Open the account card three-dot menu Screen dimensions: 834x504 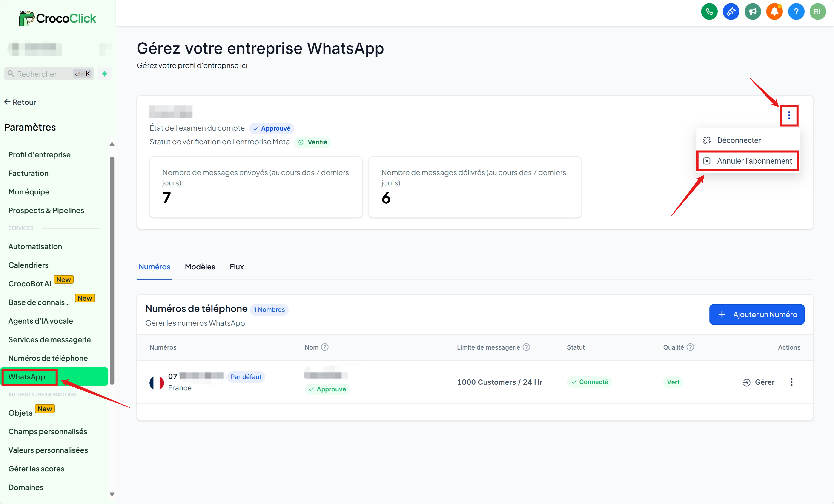[x=789, y=116]
